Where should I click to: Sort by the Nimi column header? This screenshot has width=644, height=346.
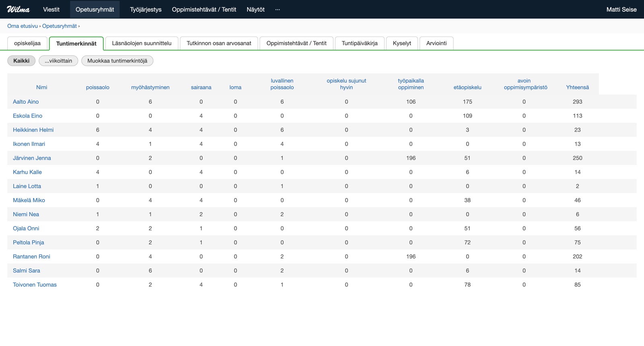point(42,87)
